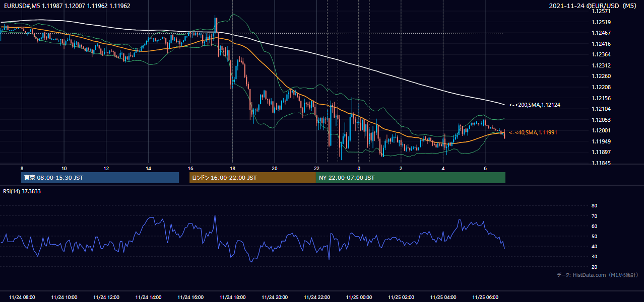Click hour tick 12 under price chart

pos(106,168)
